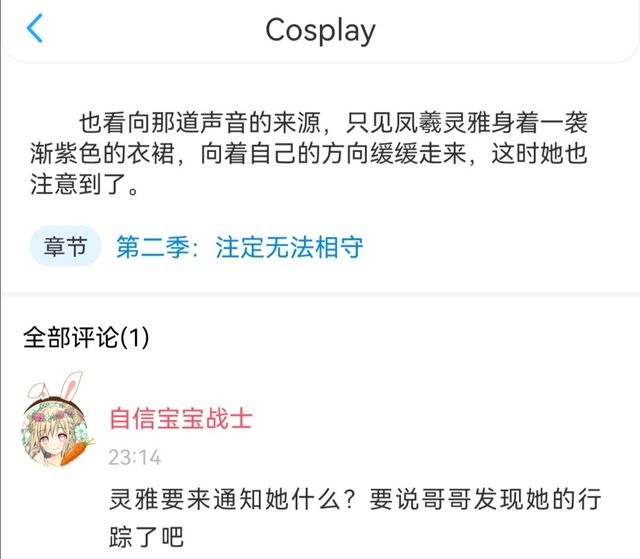Open the 第二季：注定无法相守 chapter link
The image size is (640, 559).
coord(240,247)
